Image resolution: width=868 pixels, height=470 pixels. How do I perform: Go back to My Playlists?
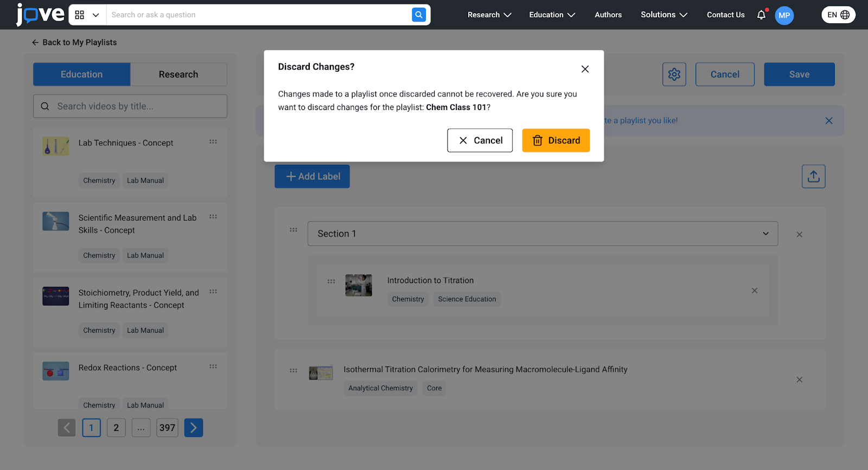click(x=74, y=42)
